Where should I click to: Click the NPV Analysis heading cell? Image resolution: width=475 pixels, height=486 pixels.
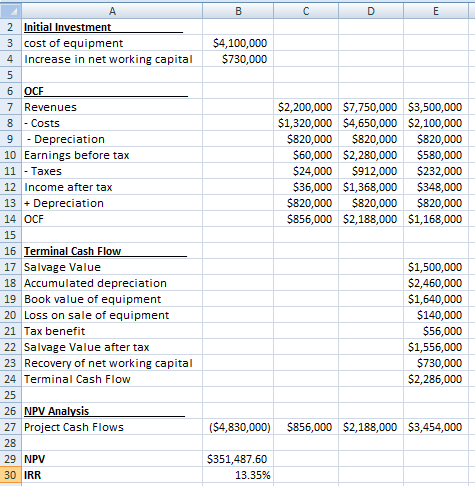tap(112, 411)
